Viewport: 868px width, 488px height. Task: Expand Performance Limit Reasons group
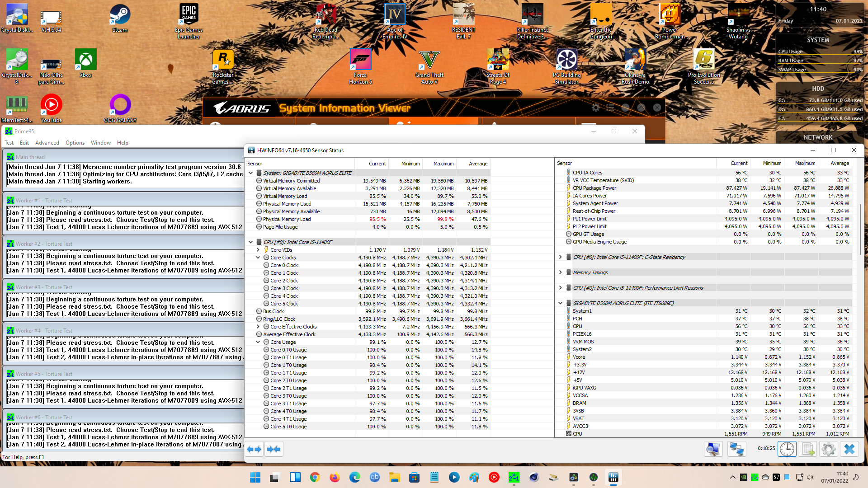point(561,288)
